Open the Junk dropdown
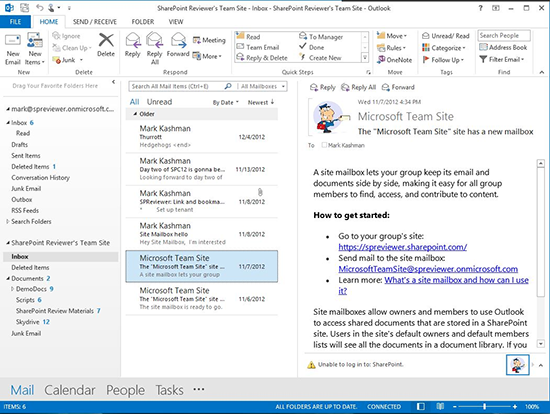 [x=81, y=60]
